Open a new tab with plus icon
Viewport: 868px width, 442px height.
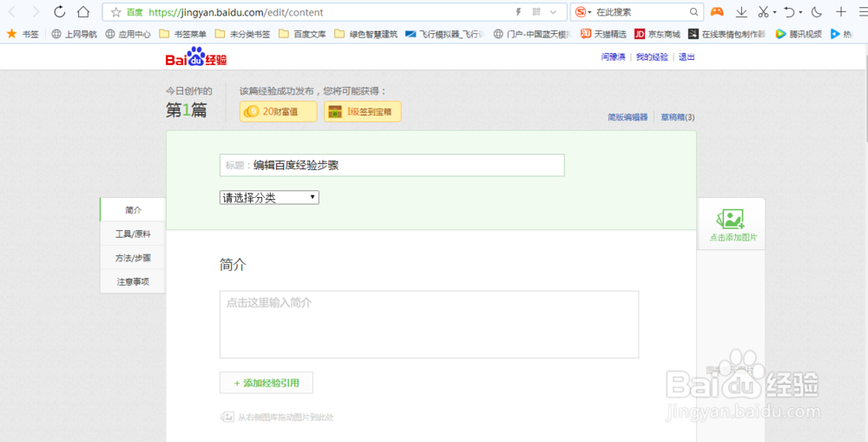point(841,11)
